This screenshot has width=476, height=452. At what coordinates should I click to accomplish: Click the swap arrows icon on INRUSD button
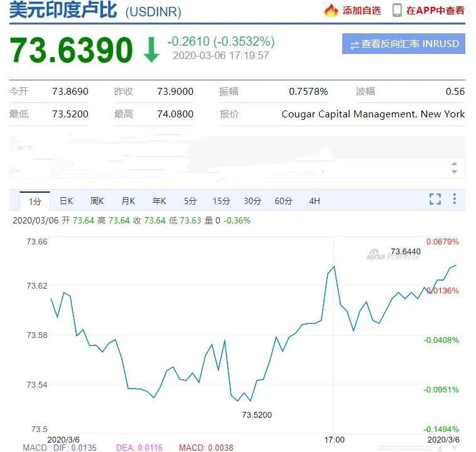[355, 45]
